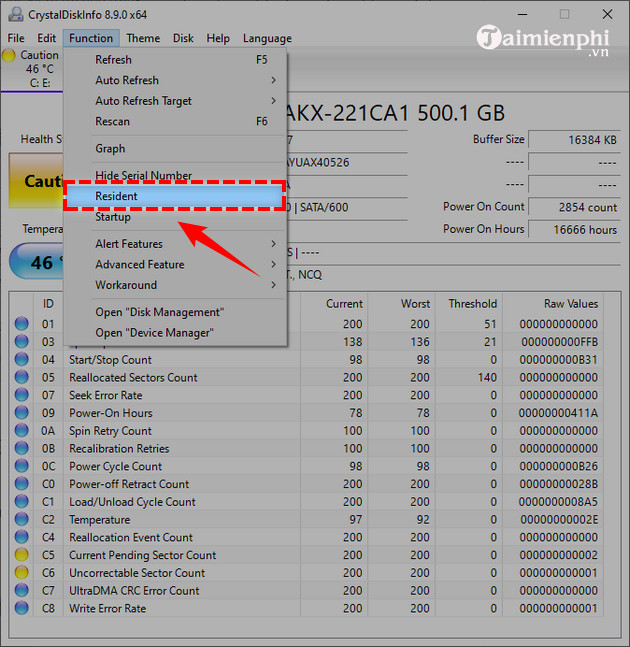Click the blue status orb for ID 03
Image resolution: width=630 pixels, height=647 pixels.
click(x=21, y=342)
